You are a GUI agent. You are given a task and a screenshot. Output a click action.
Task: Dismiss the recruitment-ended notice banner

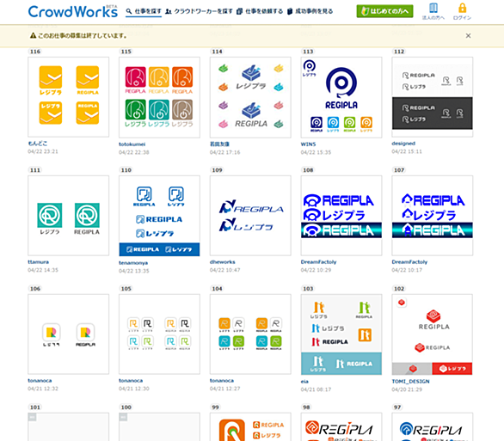[469, 35]
